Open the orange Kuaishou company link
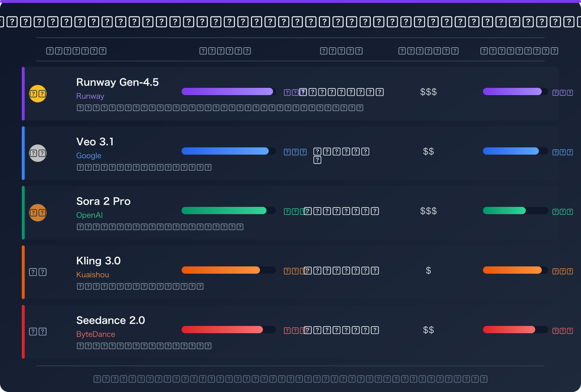581x392 pixels. click(93, 275)
